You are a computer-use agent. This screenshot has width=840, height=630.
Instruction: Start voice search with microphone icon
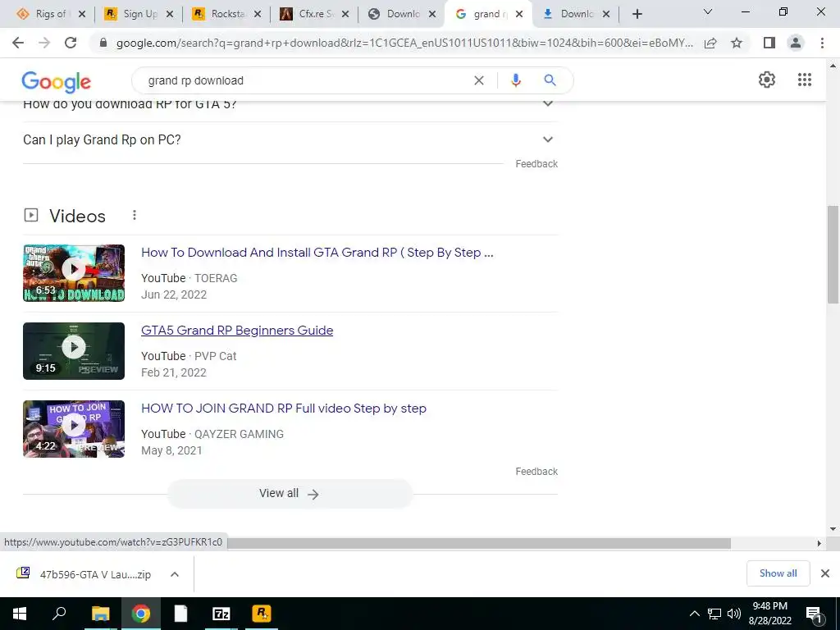[x=516, y=80]
